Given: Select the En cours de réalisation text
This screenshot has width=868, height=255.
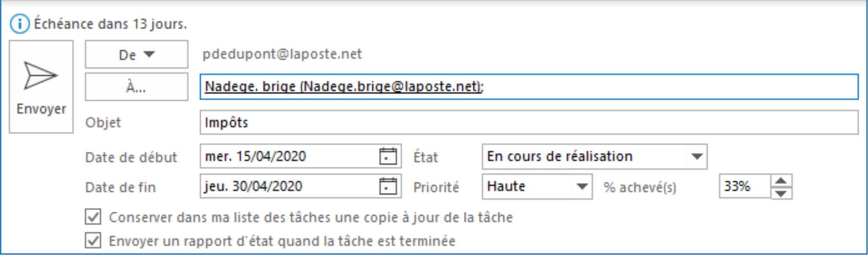Looking at the screenshot, I should pyautogui.click(x=559, y=156).
